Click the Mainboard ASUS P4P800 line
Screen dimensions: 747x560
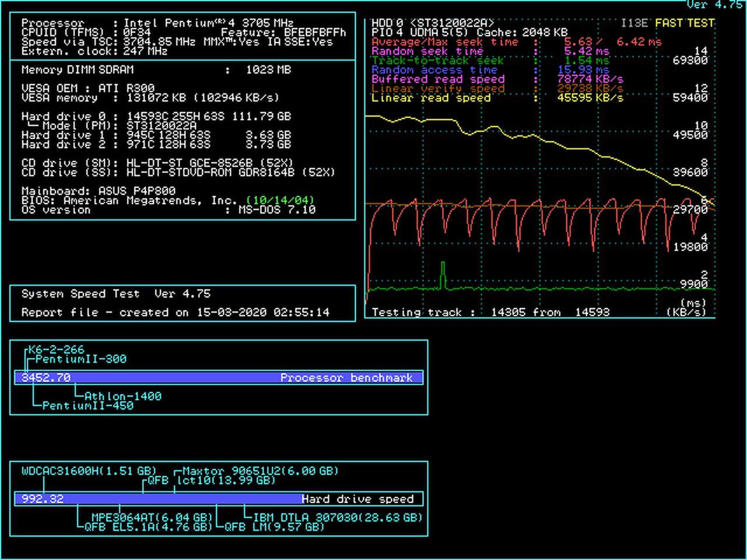98,191
